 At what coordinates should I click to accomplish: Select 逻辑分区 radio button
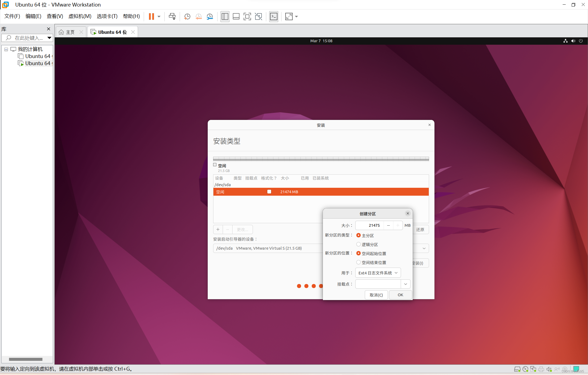click(x=359, y=244)
